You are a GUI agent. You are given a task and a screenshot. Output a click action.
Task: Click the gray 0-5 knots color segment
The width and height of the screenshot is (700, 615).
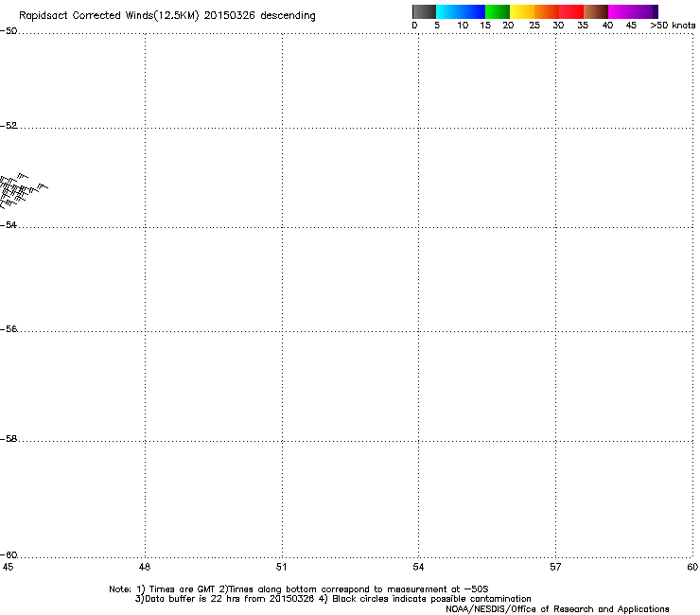click(424, 11)
